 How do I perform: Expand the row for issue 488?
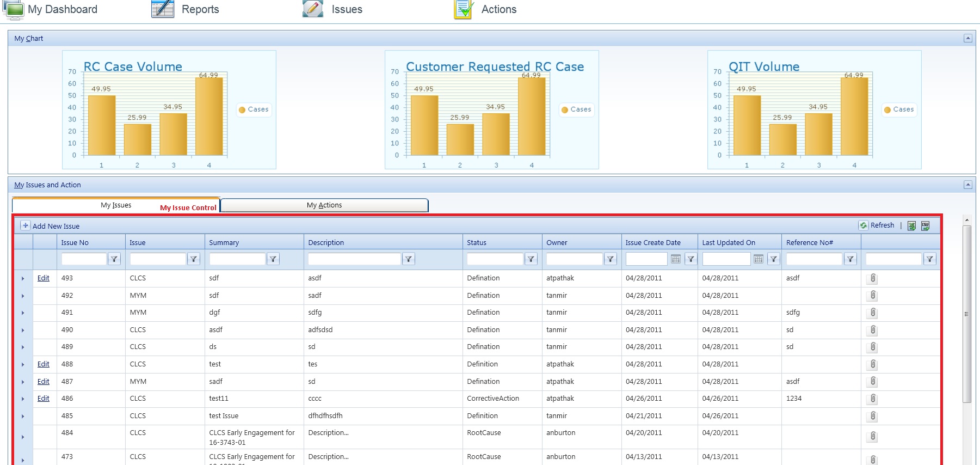point(23,364)
